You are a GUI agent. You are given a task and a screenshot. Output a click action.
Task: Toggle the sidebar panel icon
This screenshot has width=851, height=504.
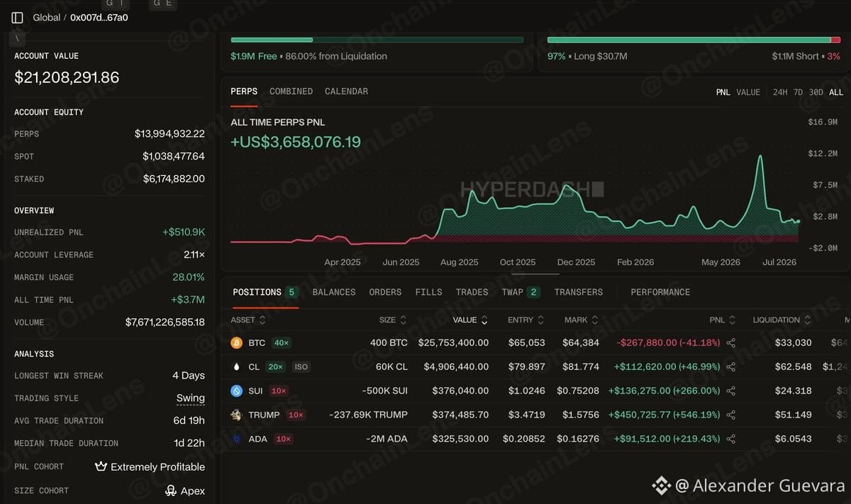pyautogui.click(x=17, y=18)
